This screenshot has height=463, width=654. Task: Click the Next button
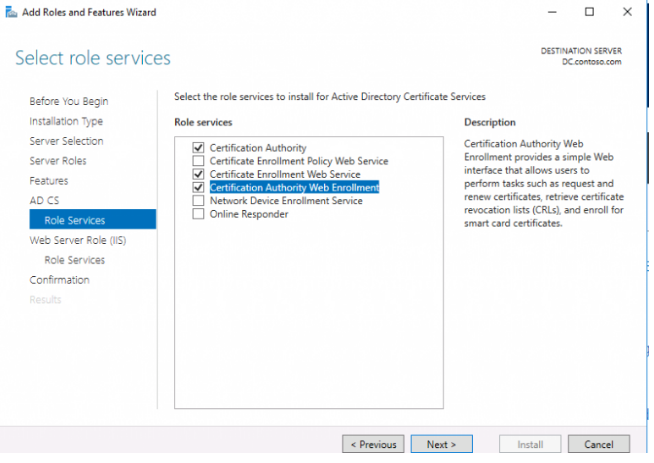tap(442, 445)
